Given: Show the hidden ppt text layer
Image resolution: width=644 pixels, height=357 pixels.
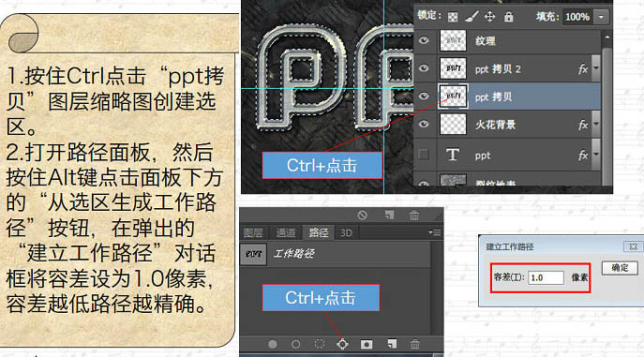Looking at the screenshot, I should coord(424,155).
